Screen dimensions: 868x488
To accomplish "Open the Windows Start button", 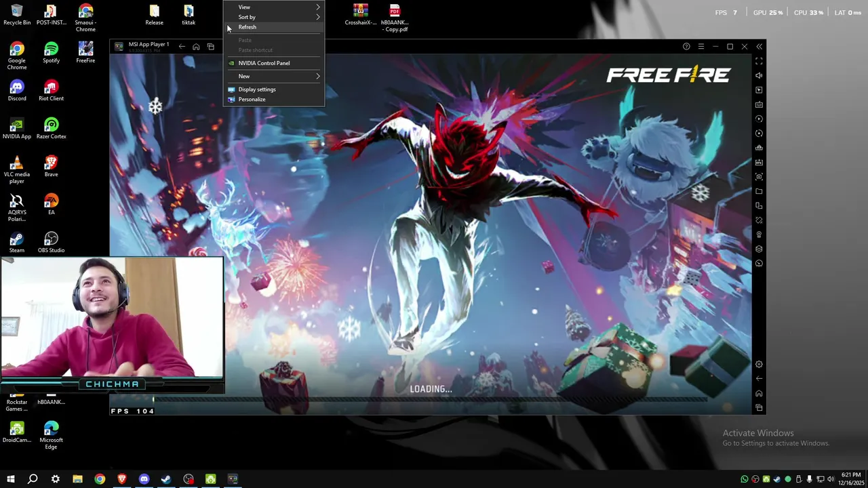I will tap(11, 479).
